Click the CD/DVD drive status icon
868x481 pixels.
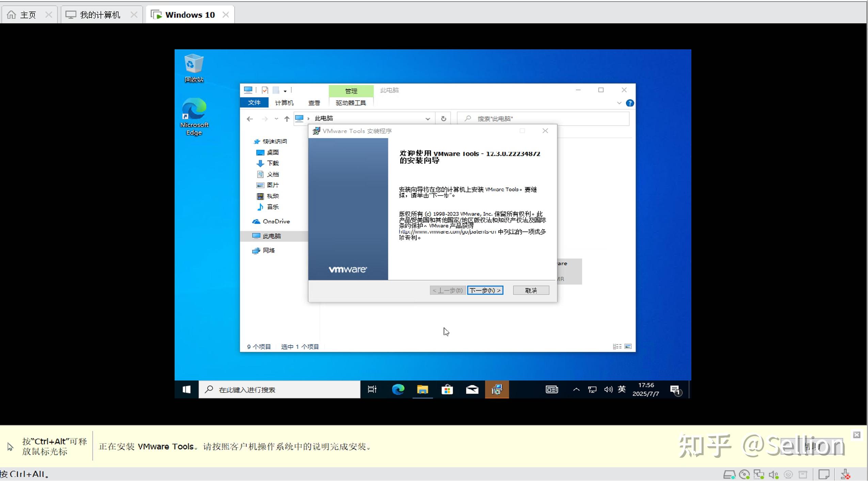744,474
